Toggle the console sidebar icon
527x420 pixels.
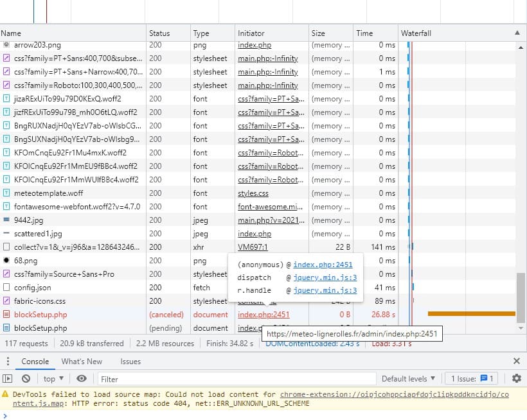8,379
